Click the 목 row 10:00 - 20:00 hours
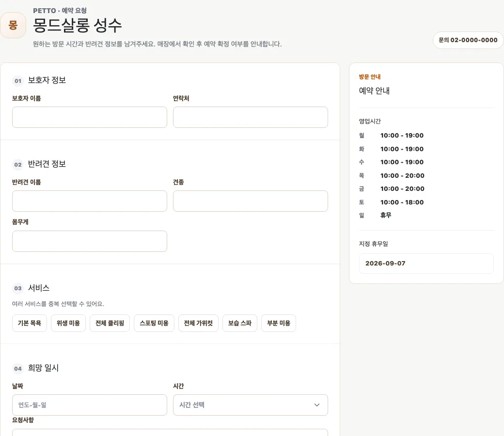The height and width of the screenshot is (436, 504). [402, 176]
